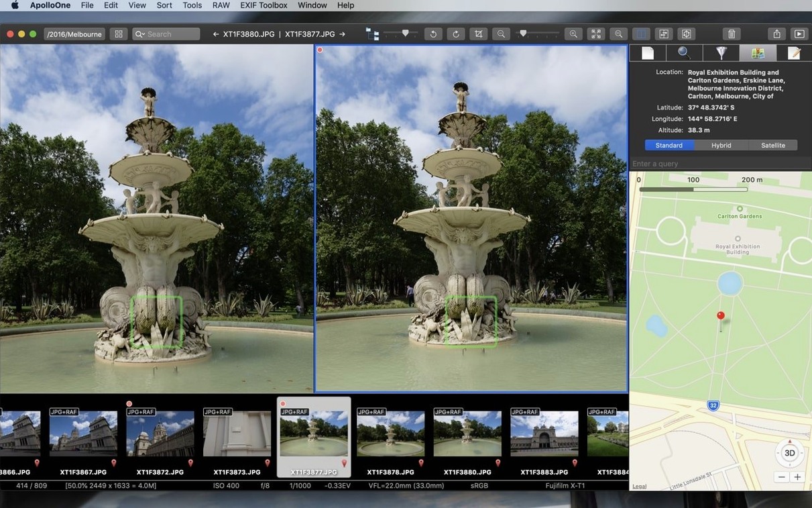Click ISO 400 in status bar
The image size is (812, 508).
(226, 485)
